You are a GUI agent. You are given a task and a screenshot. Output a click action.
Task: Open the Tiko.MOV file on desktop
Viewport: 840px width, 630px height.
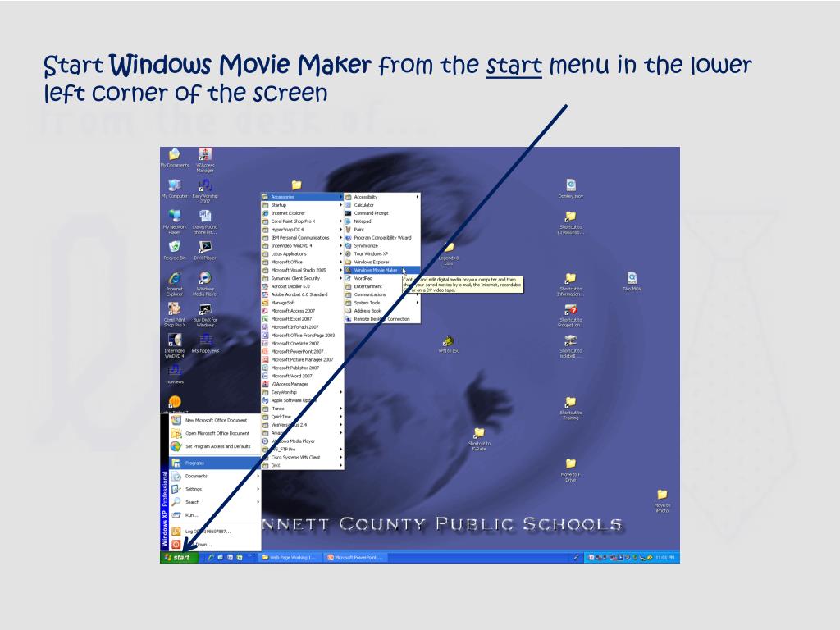click(632, 282)
